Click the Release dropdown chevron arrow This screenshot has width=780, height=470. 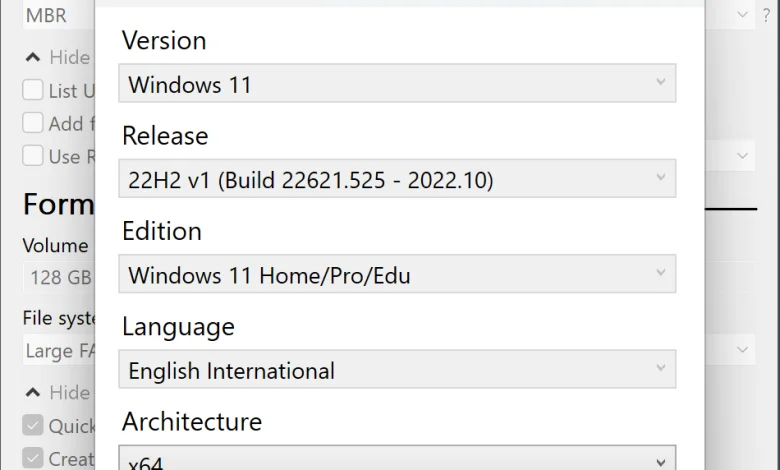click(x=661, y=177)
